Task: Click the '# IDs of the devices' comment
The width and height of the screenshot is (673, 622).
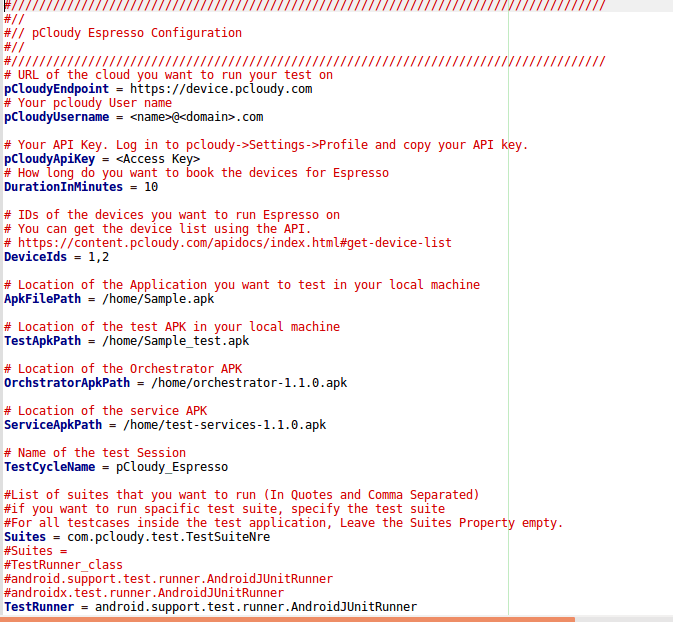Action: tap(172, 215)
